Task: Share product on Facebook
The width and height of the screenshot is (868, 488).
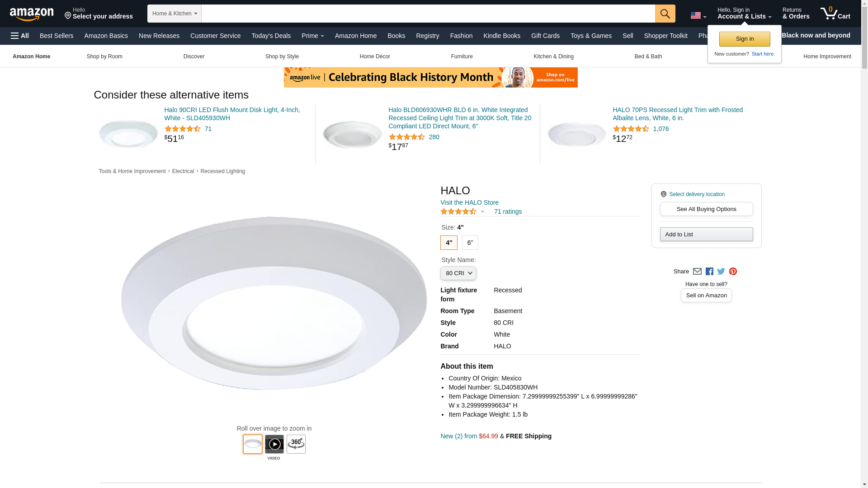Action: [709, 272]
